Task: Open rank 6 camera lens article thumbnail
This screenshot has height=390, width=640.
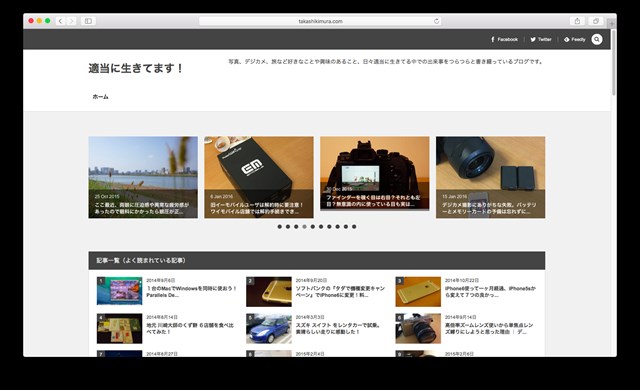Action: (418, 328)
